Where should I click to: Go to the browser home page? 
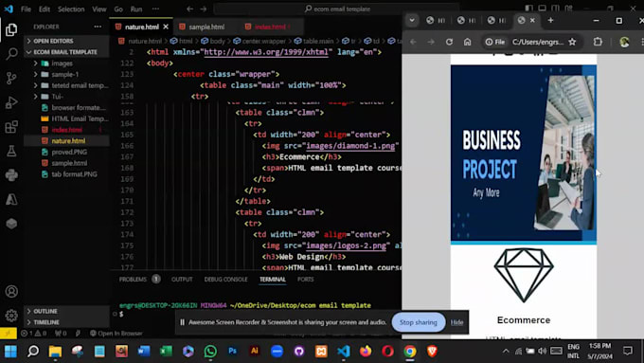(x=468, y=42)
